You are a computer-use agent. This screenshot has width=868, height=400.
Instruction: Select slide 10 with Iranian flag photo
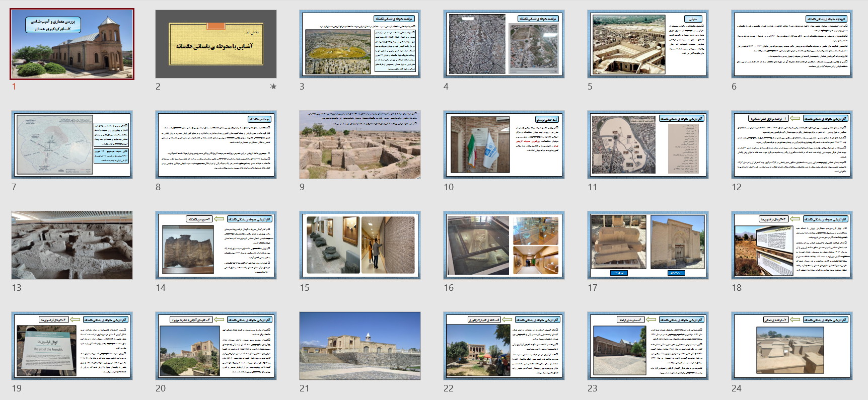[x=504, y=144]
